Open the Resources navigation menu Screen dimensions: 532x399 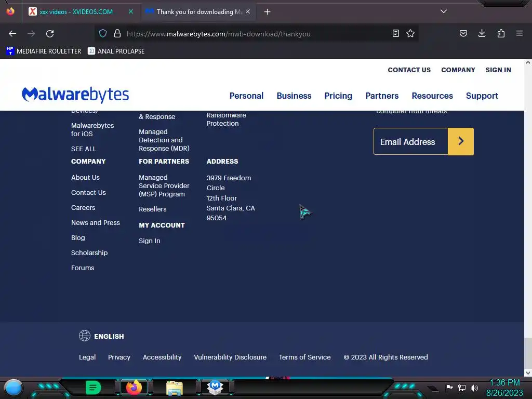pos(432,96)
